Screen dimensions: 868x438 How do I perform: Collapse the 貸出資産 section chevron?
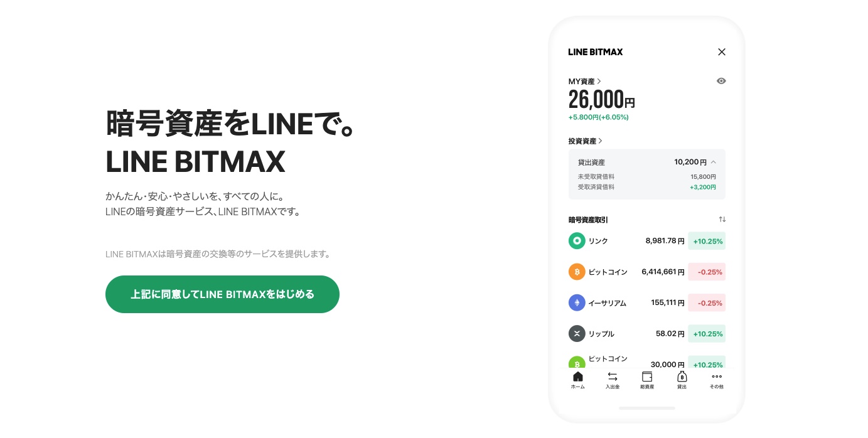713,162
